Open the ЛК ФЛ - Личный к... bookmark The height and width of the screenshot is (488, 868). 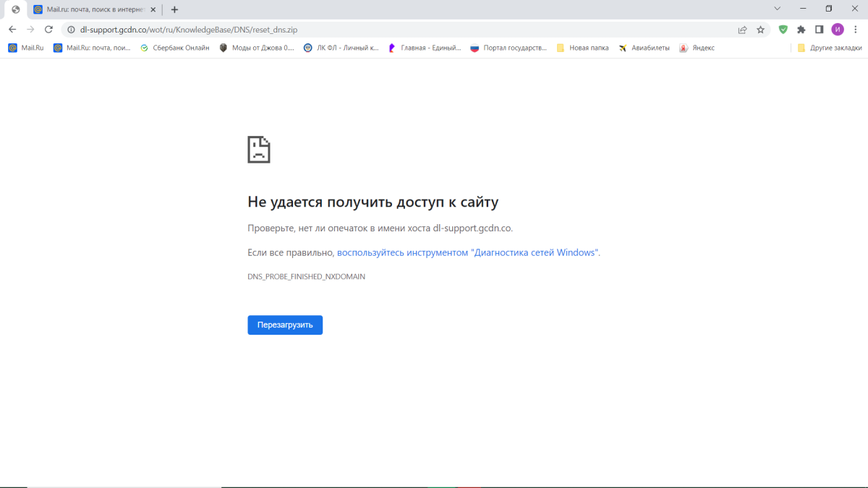pos(341,48)
